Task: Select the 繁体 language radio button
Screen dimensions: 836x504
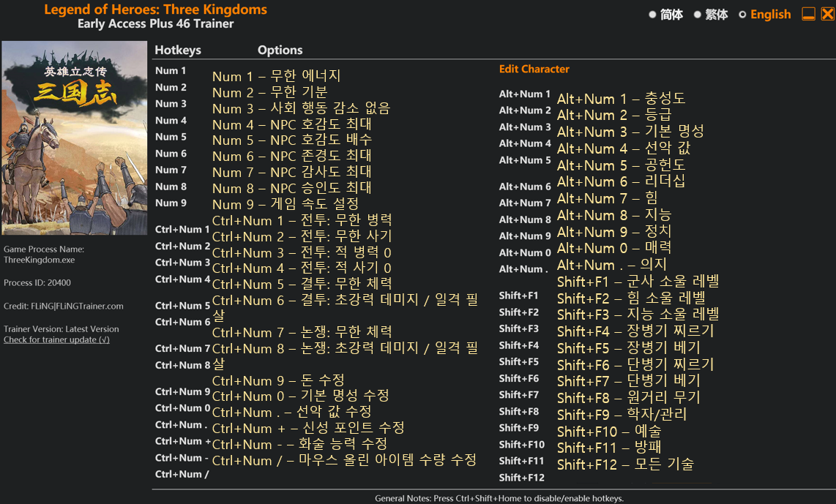Action: 697,15
